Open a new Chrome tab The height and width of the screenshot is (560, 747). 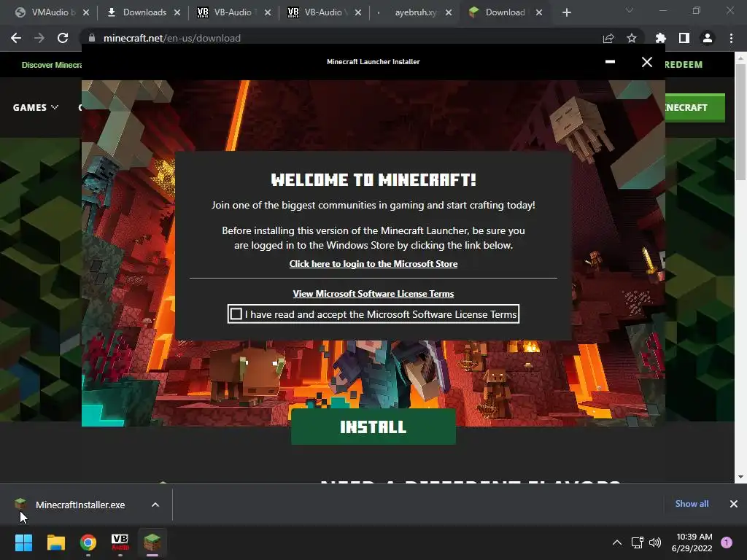coord(566,12)
